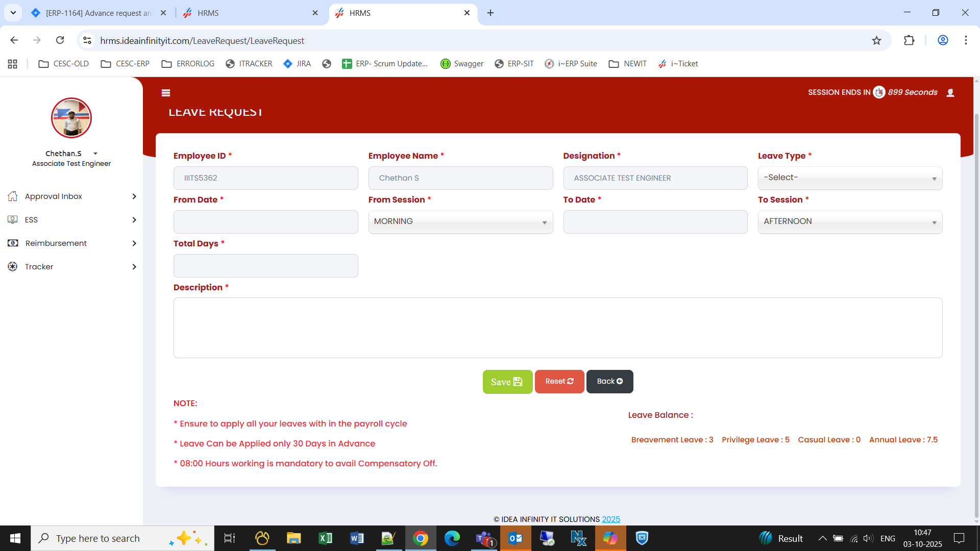Open the Leave Type dropdown
The height and width of the screenshot is (551, 980).
pyautogui.click(x=850, y=178)
